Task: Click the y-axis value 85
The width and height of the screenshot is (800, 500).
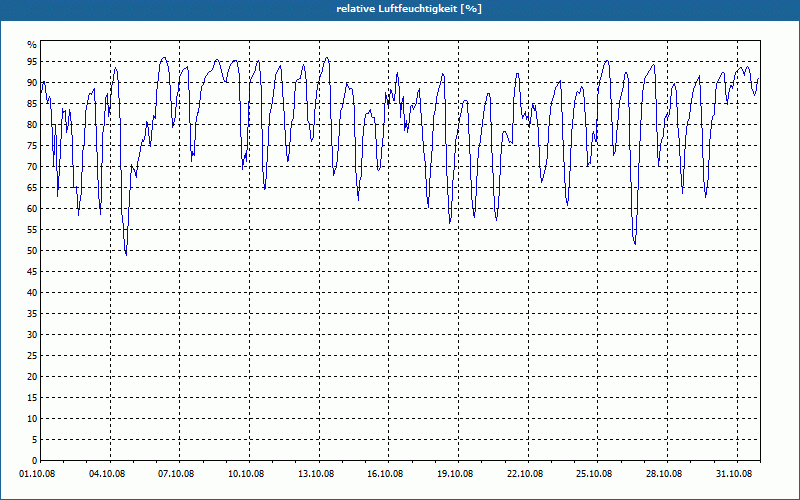Action: pyautogui.click(x=32, y=104)
